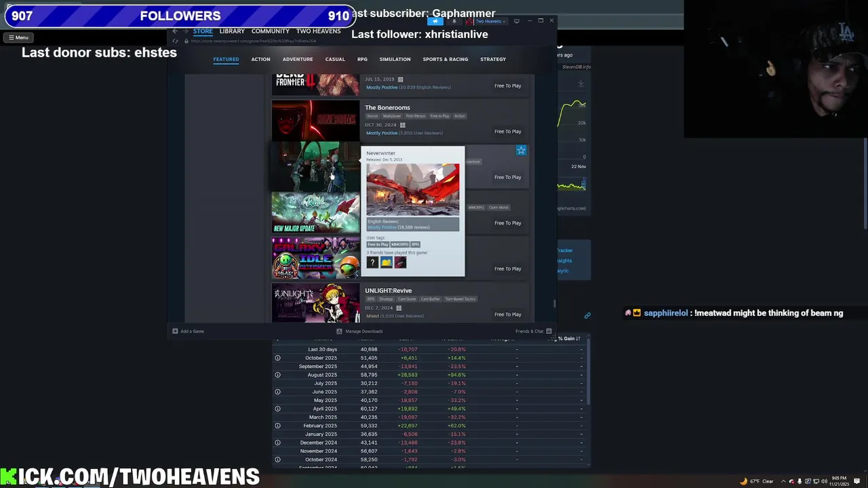Open the TWO HEAVENS profile tab

tap(318, 31)
